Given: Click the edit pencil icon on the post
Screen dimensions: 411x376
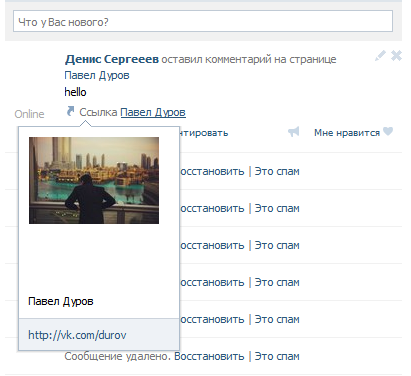Looking at the screenshot, I should coord(380,56).
